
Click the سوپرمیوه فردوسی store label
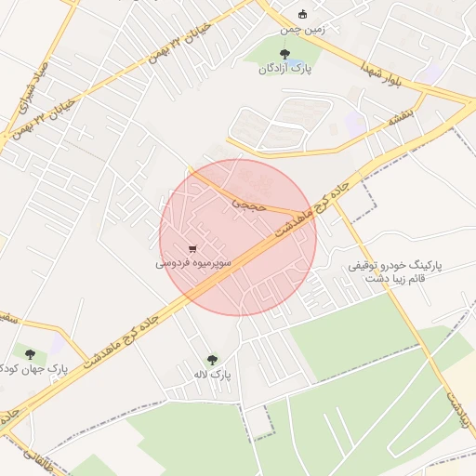click(193, 263)
